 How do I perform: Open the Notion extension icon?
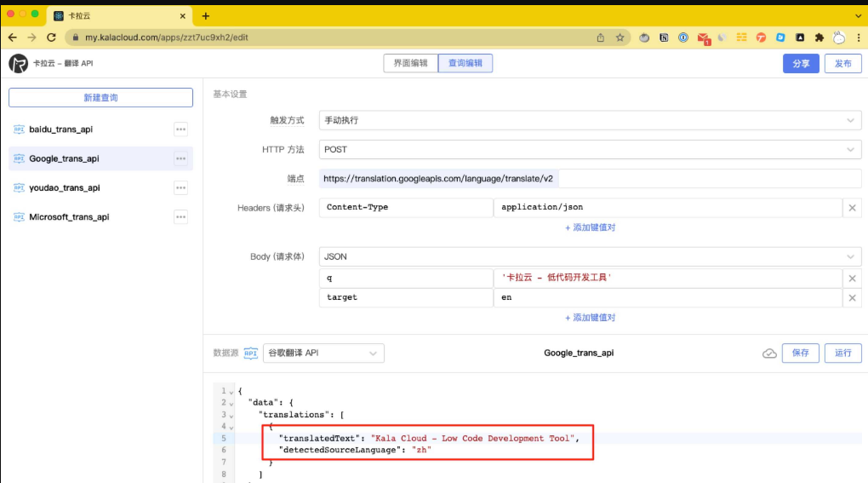coord(664,37)
